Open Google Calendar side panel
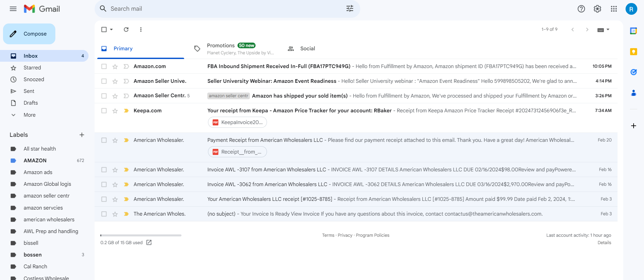The width and height of the screenshot is (644, 280). point(634,31)
